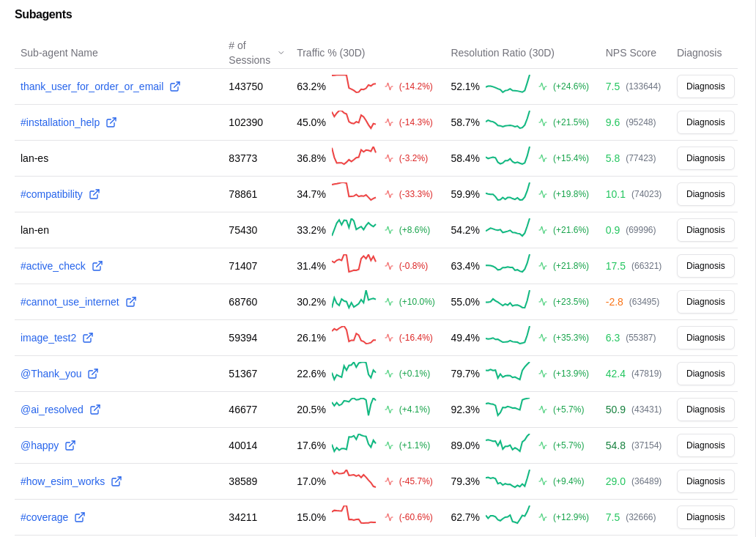
Task: Click the external link icon next to #installation_help
Action: [x=111, y=122]
